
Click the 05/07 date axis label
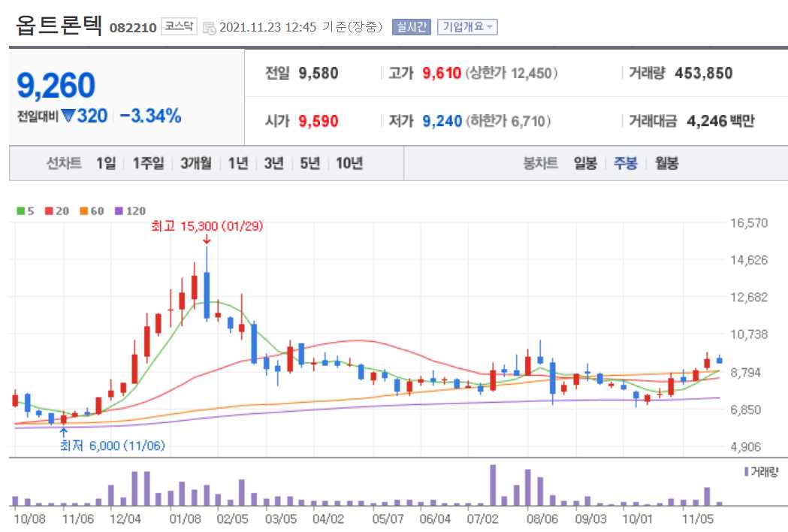[x=388, y=518]
